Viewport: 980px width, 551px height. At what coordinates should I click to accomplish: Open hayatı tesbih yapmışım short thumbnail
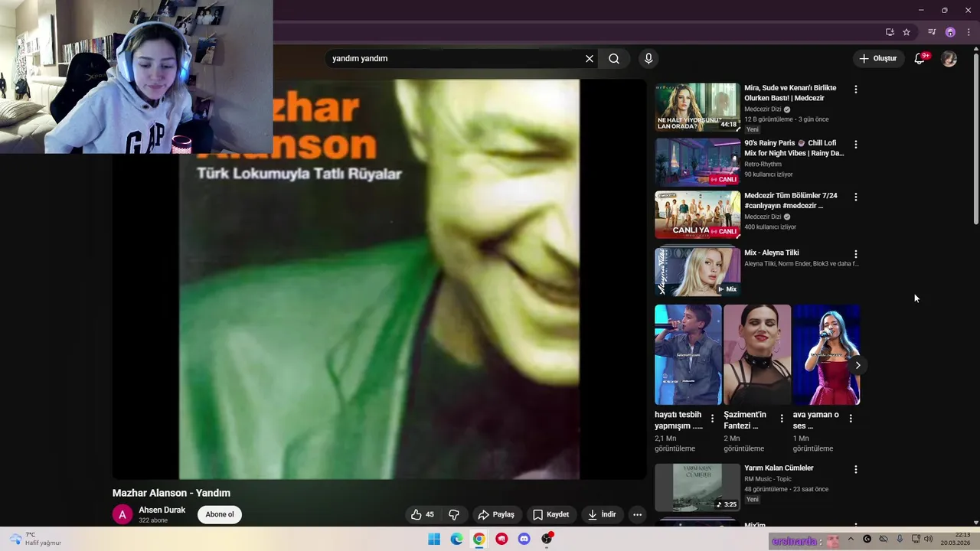[x=688, y=355]
